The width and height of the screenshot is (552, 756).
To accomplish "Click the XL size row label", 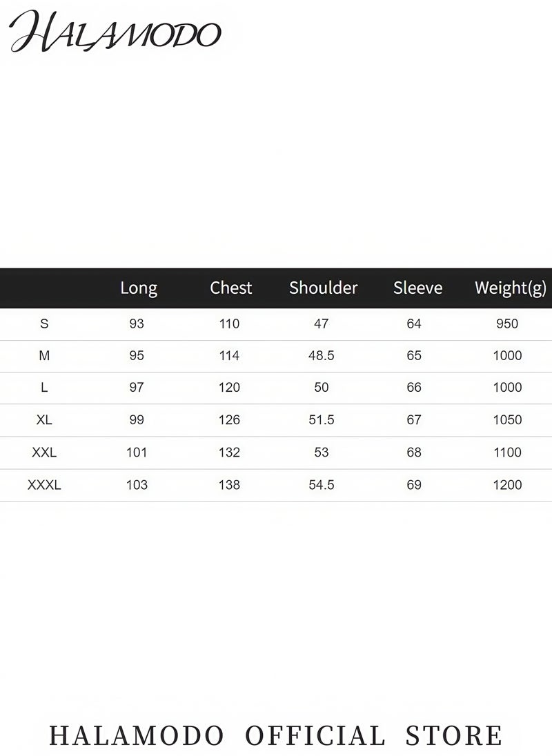I will tap(44, 419).
